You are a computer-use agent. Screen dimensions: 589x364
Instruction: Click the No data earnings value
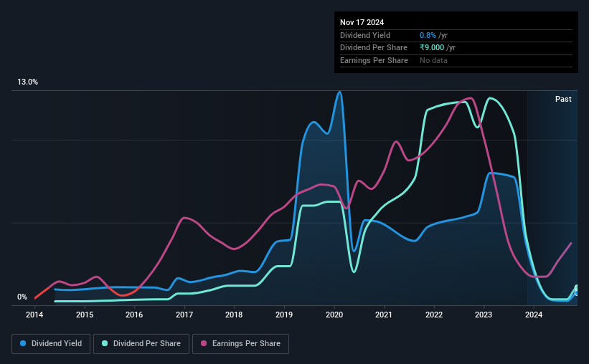pos(433,60)
